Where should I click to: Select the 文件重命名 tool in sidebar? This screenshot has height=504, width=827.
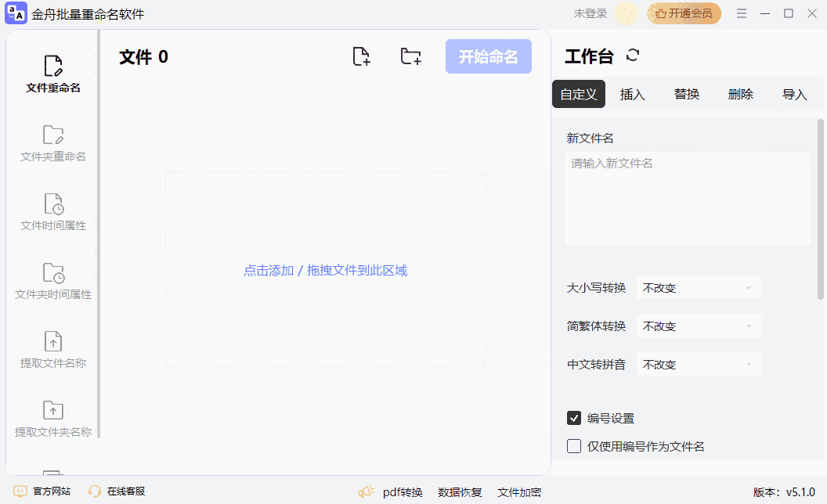pos(52,73)
